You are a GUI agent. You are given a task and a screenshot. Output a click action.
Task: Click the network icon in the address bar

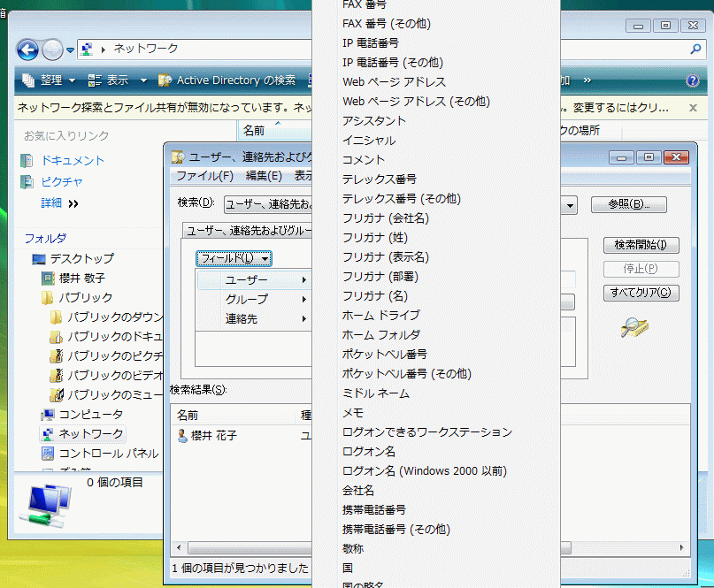87,49
